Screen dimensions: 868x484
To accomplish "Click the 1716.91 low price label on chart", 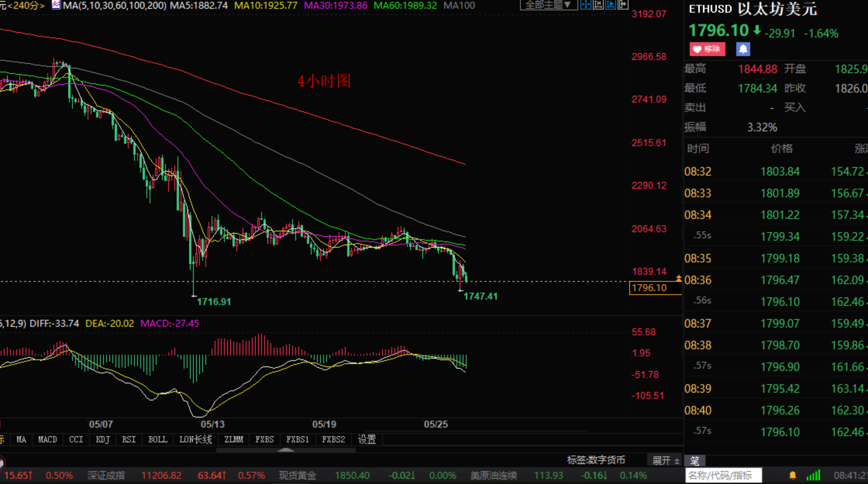I will coord(214,302).
